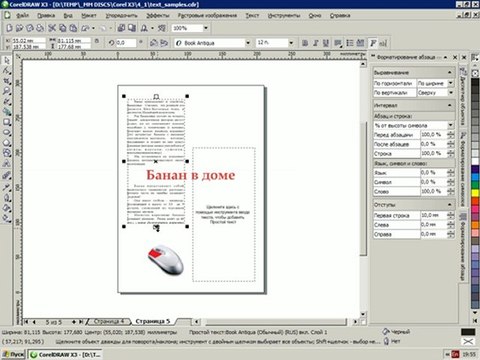Click the edit text 'ab|' button
The image size is (480, 360).
[383, 43]
